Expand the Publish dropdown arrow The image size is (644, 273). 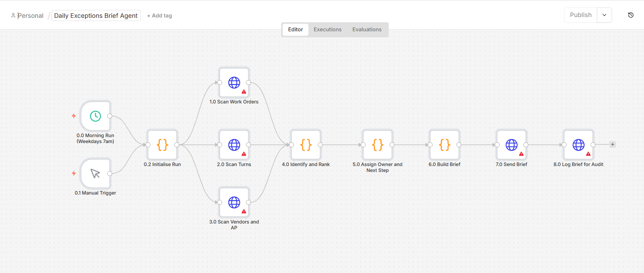[x=604, y=15]
